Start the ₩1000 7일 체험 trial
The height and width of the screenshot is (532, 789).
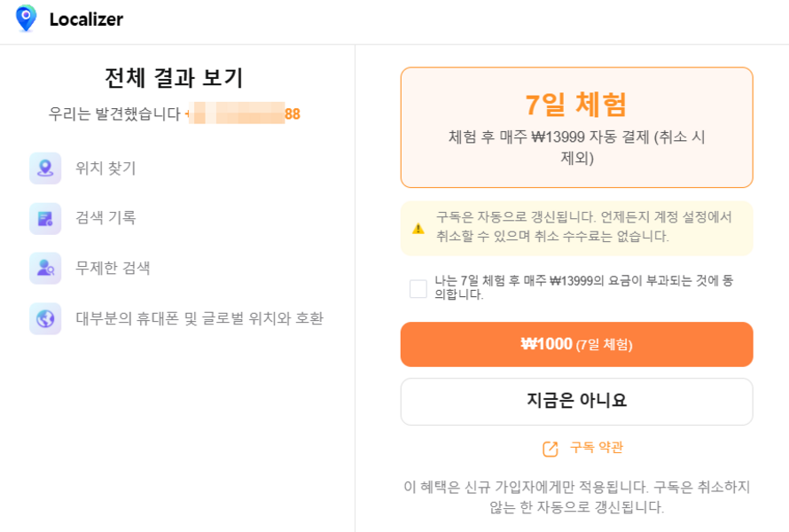(576, 344)
